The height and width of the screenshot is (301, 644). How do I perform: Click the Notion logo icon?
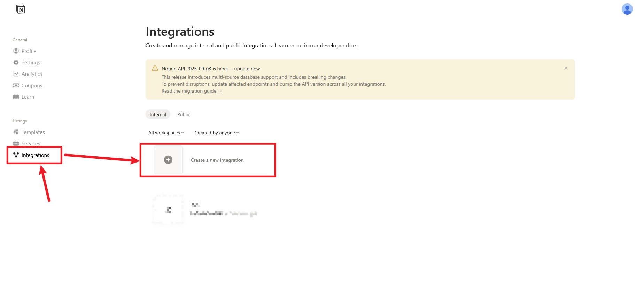coord(21,9)
